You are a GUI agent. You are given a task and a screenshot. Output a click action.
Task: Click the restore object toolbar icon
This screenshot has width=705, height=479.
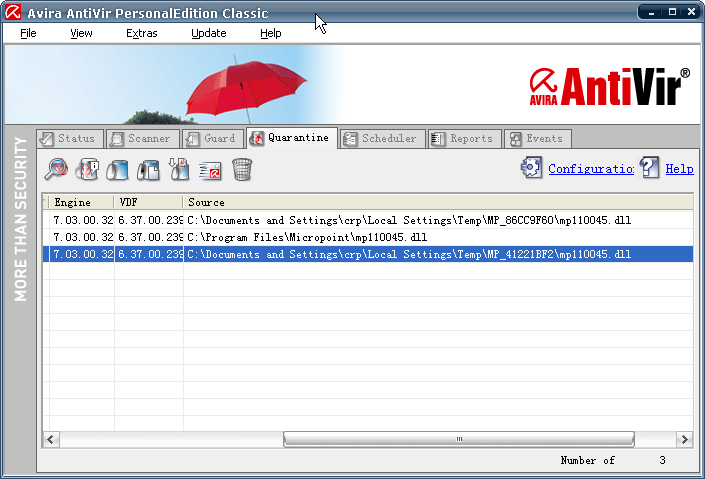118,170
